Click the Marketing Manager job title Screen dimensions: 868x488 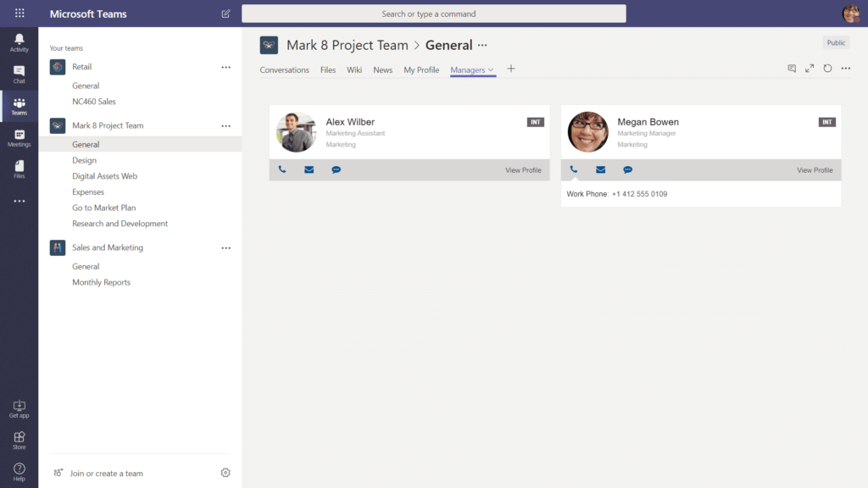[x=647, y=133]
